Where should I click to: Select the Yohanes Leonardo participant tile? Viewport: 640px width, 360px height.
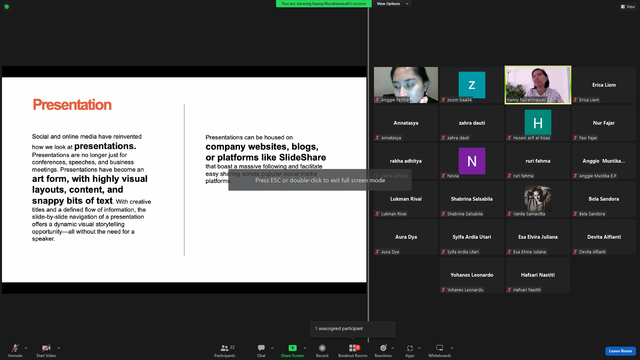pos(472,275)
